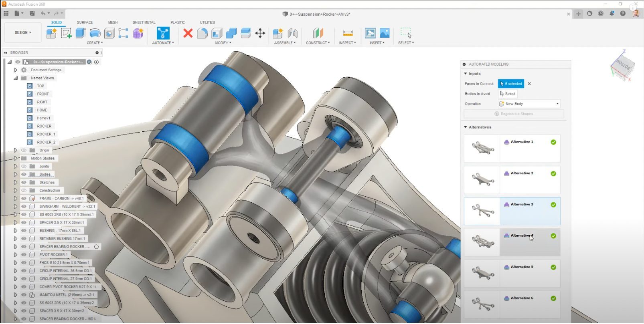This screenshot has height=324, width=644.
Task: Open the DESIGN workspace dropdown
Action: (x=23, y=32)
